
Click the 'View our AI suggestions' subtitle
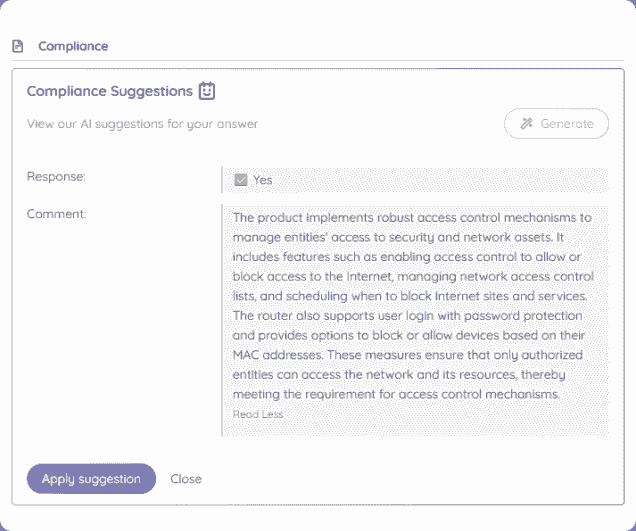[x=142, y=125]
